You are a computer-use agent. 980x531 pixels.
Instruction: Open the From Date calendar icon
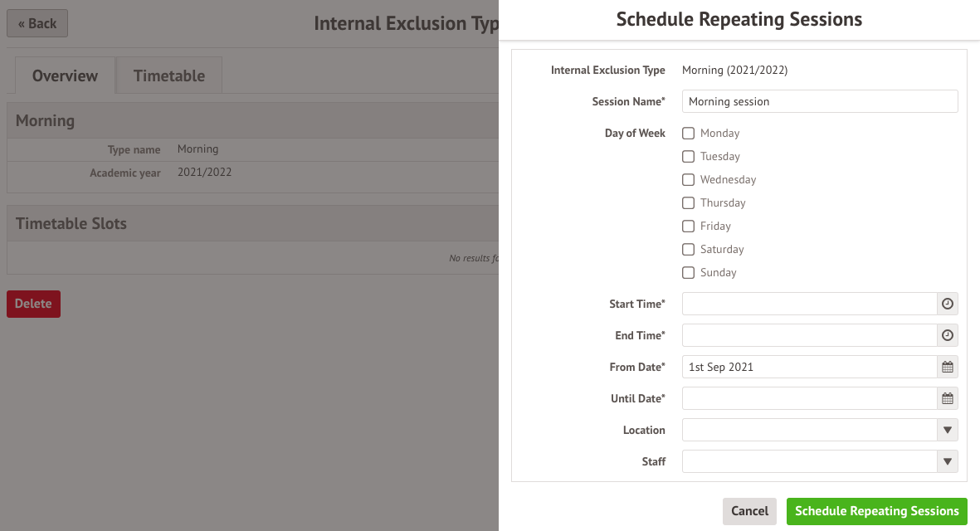coord(948,367)
